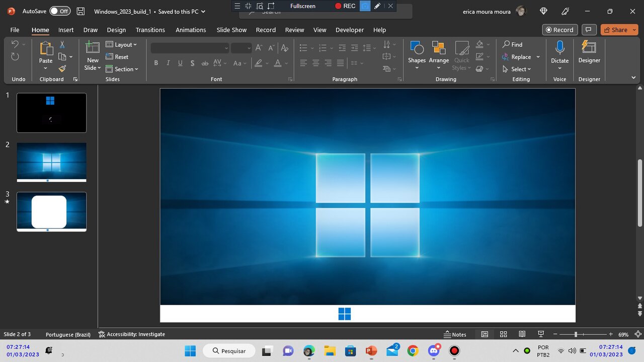
Task: Open Google Chrome from taskbar
Action: 413,351
